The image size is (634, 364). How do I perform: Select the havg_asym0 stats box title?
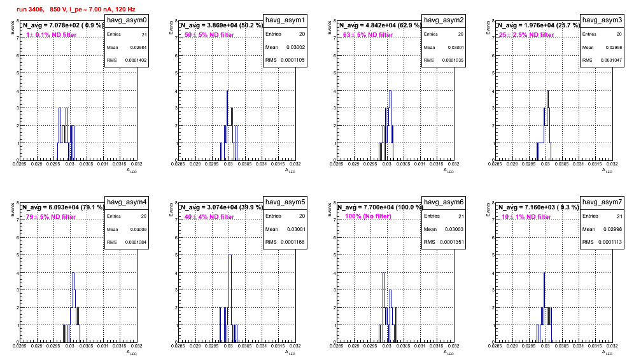coord(127,20)
